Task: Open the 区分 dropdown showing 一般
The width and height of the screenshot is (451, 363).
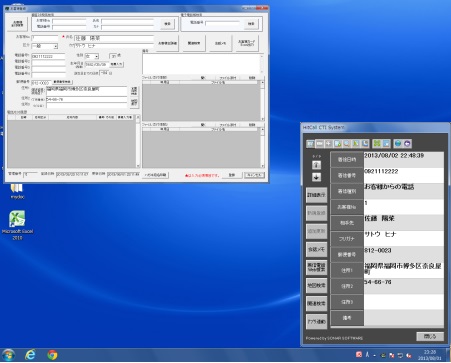Action: 45,46
